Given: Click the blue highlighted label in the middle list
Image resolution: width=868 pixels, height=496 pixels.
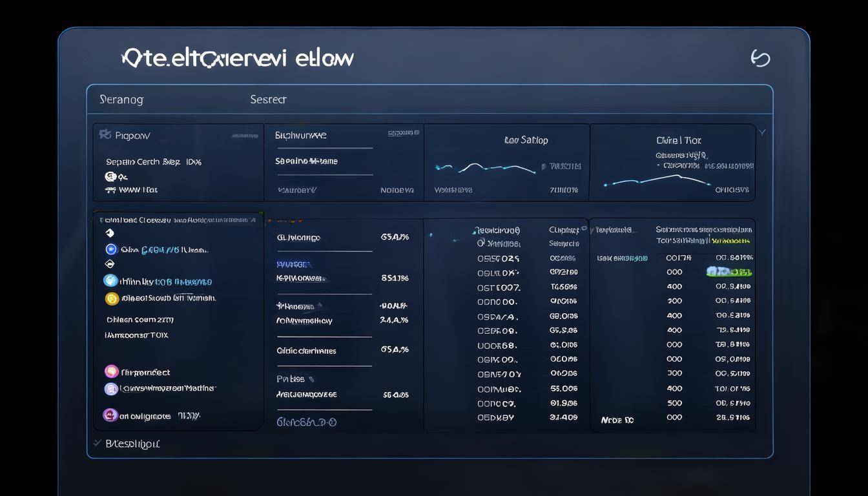Looking at the screenshot, I should coord(294,264).
